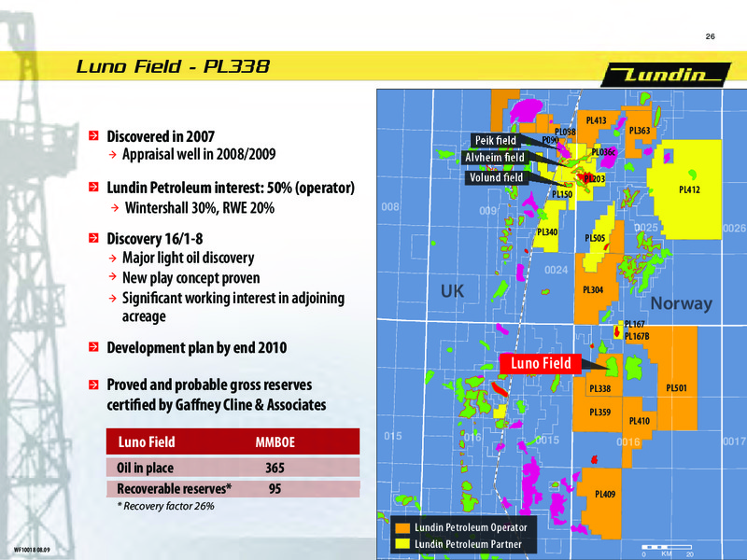Click the "Oil in place" table row label
Image resolution: width=747 pixels, height=560 pixels.
click(x=145, y=468)
